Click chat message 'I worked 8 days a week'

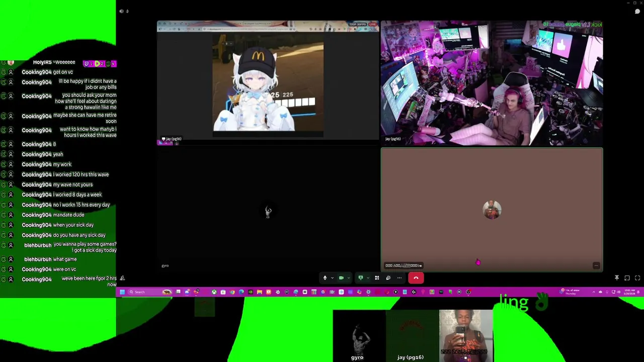coord(77,195)
